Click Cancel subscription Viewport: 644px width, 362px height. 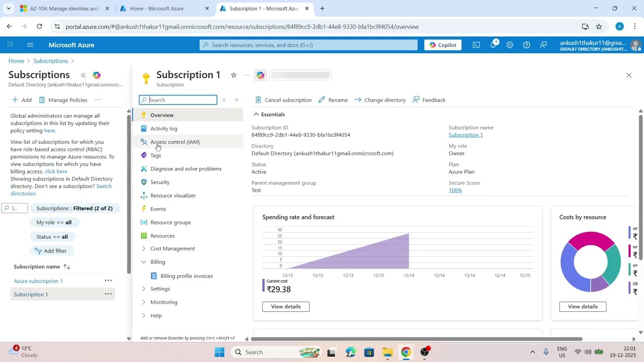(x=283, y=100)
